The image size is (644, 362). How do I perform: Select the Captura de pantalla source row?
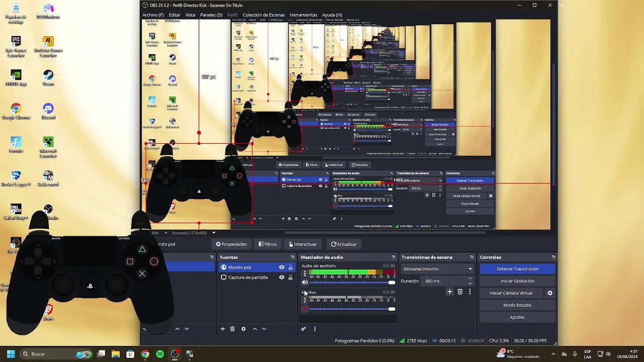pos(257,278)
